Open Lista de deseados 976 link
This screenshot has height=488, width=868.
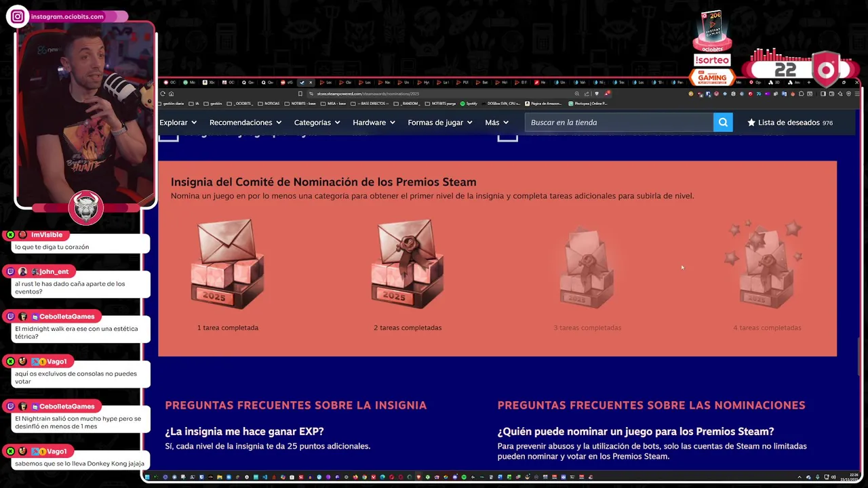pos(790,123)
